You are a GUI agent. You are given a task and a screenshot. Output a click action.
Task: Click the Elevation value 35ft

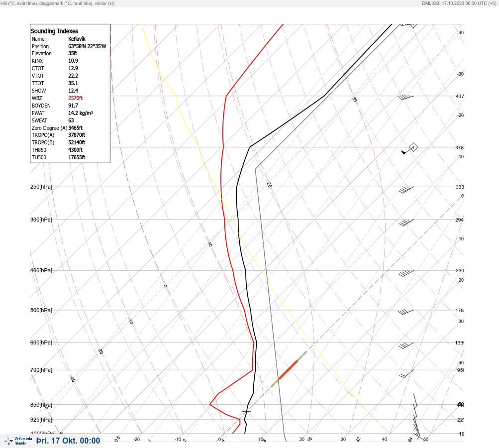[73, 53]
